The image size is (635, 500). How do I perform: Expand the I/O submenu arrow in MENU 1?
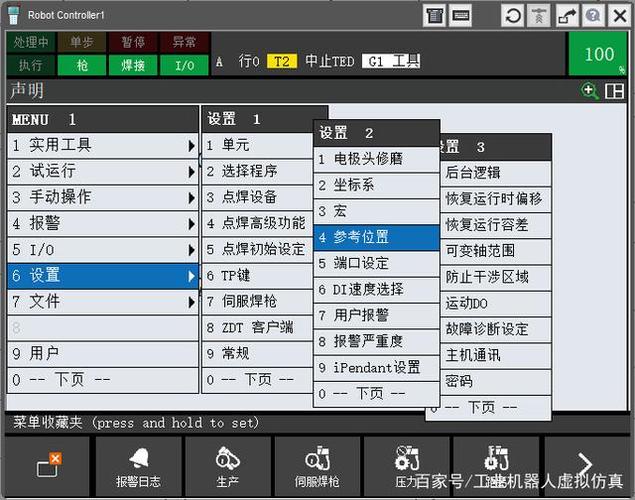tap(191, 250)
